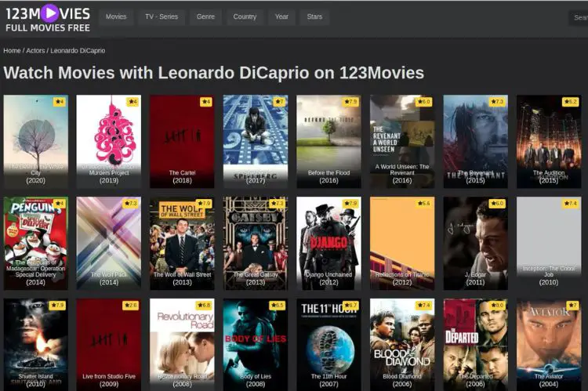Open Body of Lies (2008) poster
Viewport: 588px width, 391px height.
click(256, 345)
